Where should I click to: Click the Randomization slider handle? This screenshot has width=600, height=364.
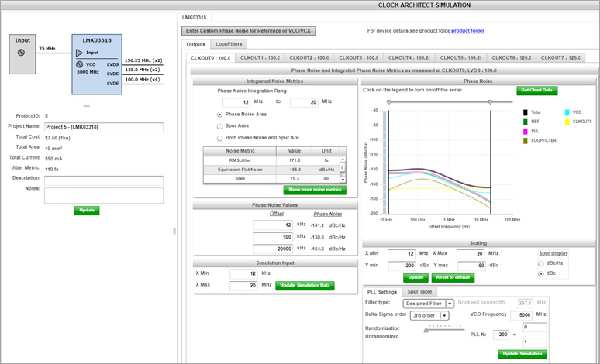pos(426,330)
